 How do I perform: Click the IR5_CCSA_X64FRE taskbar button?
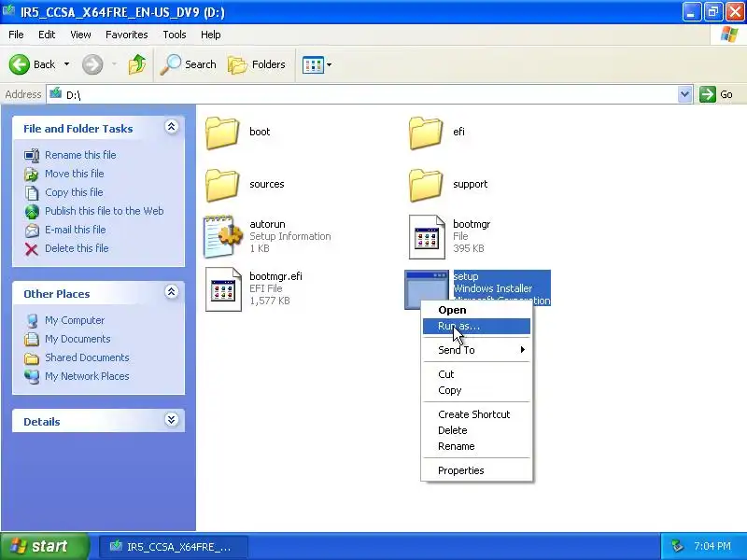[x=174, y=547]
